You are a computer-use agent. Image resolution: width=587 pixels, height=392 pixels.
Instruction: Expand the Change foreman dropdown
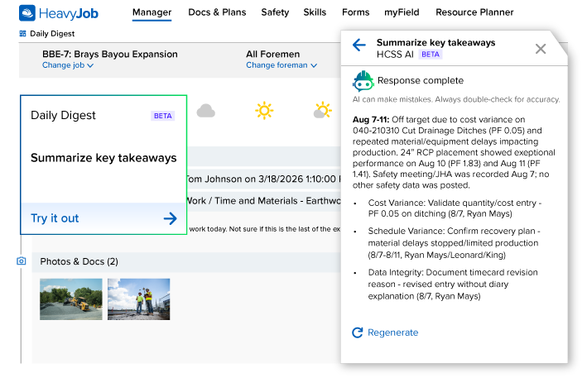281,65
